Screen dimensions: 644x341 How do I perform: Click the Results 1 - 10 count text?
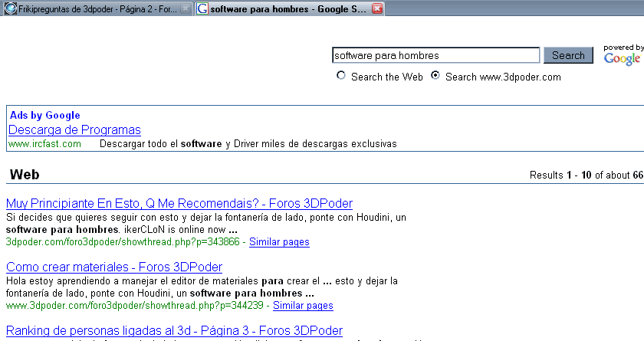(x=587, y=175)
